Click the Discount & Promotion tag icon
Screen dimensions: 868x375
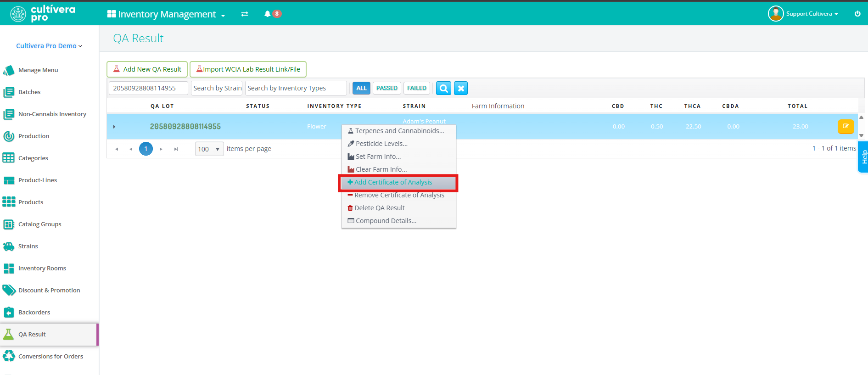tap(9, 290)
